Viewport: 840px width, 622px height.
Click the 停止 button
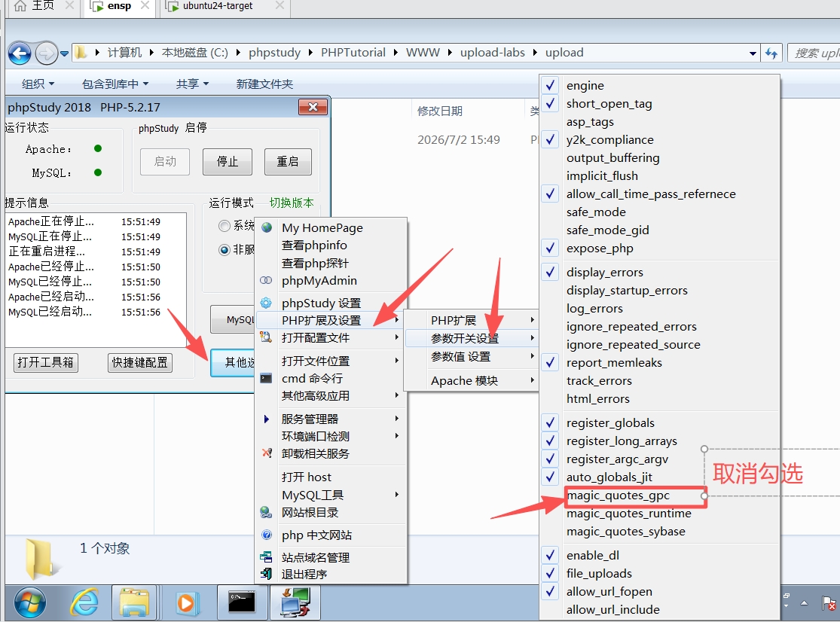(228, 162)
